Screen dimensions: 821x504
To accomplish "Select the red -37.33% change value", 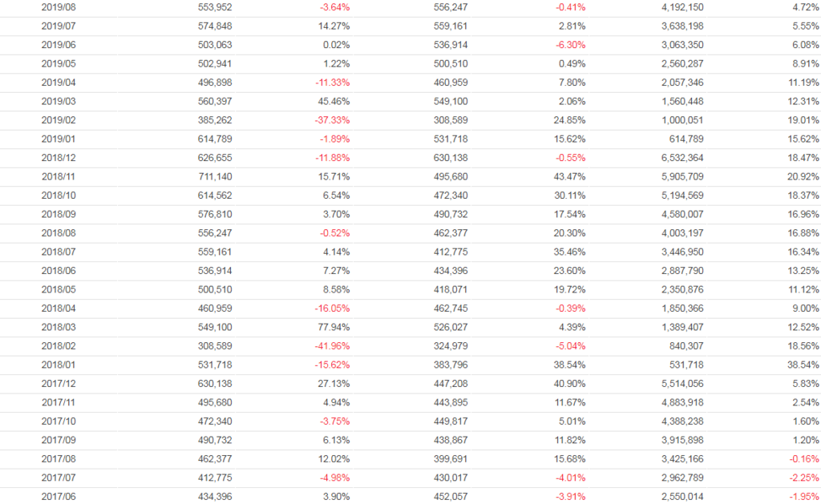I will (331, 120).
